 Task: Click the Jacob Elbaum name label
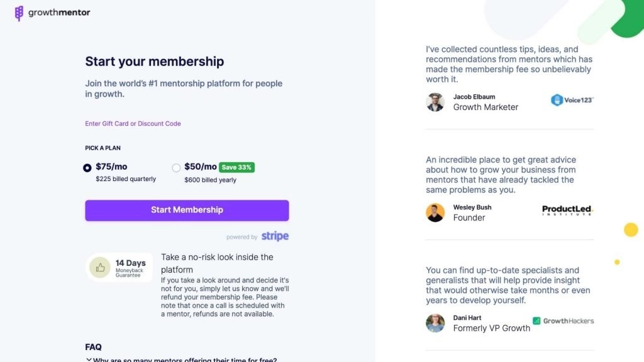474,97
